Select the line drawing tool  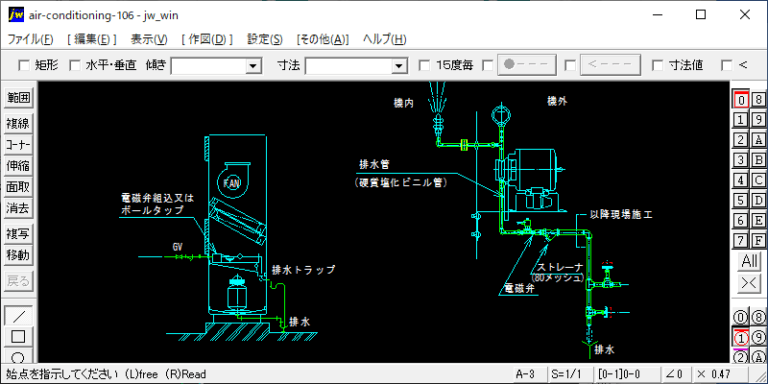pos(19,316)
